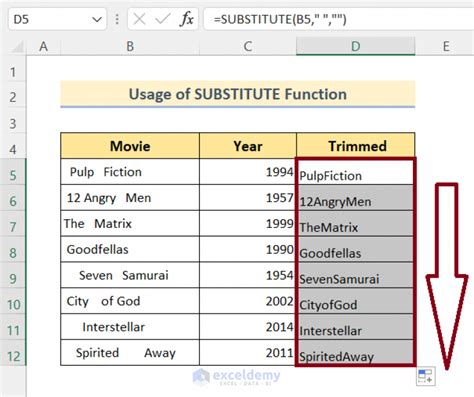The width and height of the screenshot is (474, 397).
Task: Select column A header
Action: [x=43, y=47]
